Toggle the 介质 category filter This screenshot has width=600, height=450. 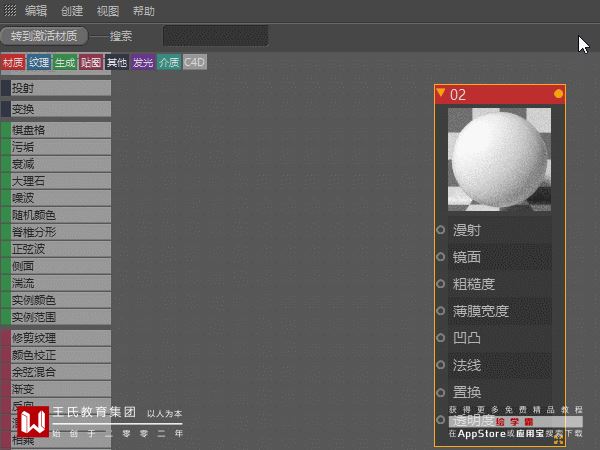point(169,62)
